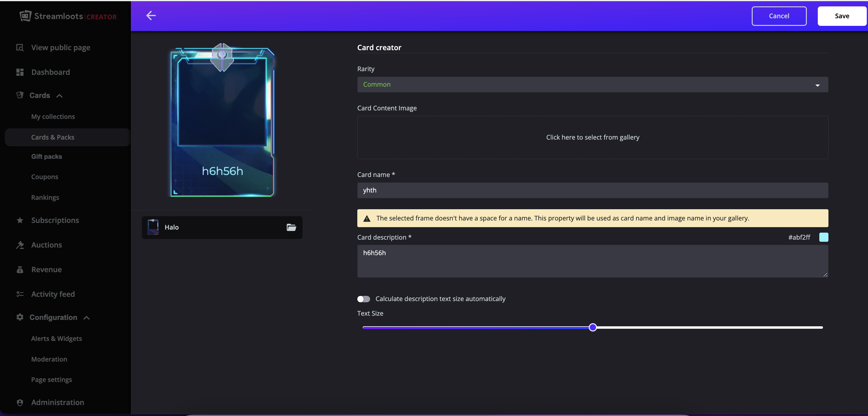Image resolution: width=868 pixels, height=416 pixels.
Task: Click the Dashboard grid icon
Action: pyautogui.click(x=20, y=72)
